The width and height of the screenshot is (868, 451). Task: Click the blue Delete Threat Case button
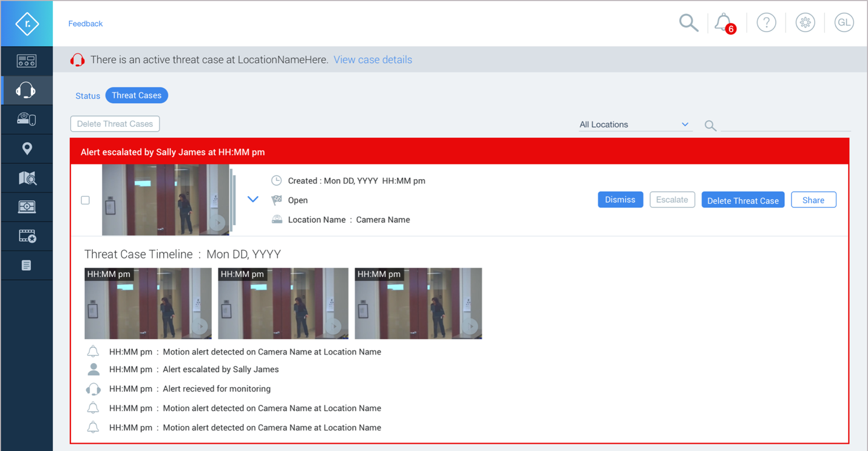743,200
